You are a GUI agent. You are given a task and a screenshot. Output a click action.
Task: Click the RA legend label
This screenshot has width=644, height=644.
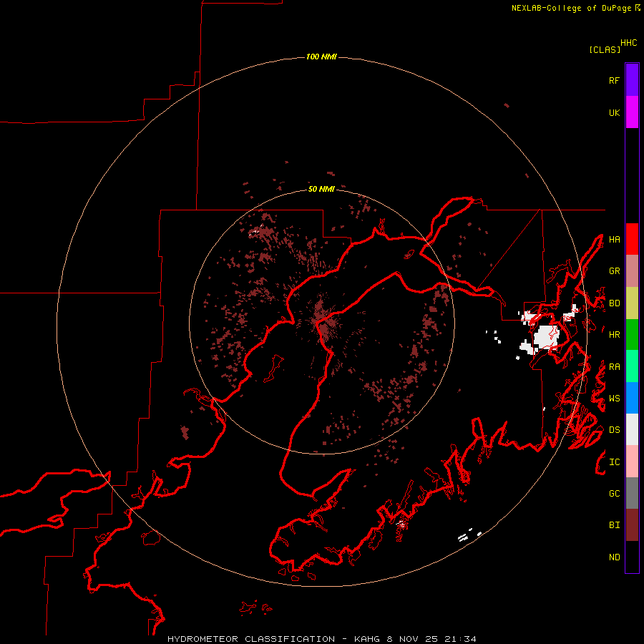tap(614, 367)
